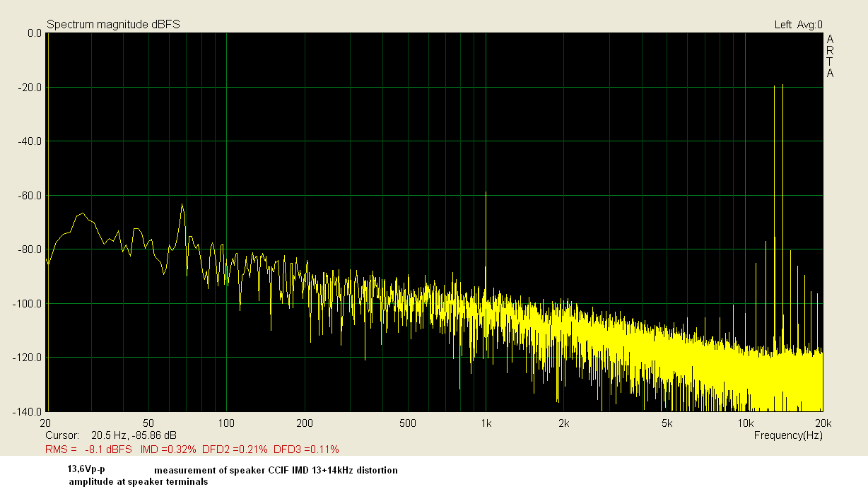
Task: Click the 'Left Avg:0' channel label
Action: point(798,25)
